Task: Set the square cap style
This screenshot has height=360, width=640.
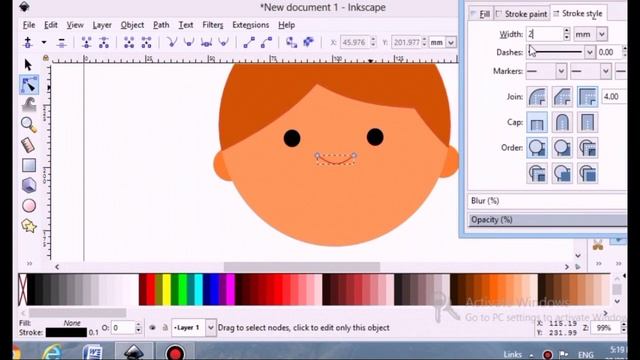Action: (587, 122)
